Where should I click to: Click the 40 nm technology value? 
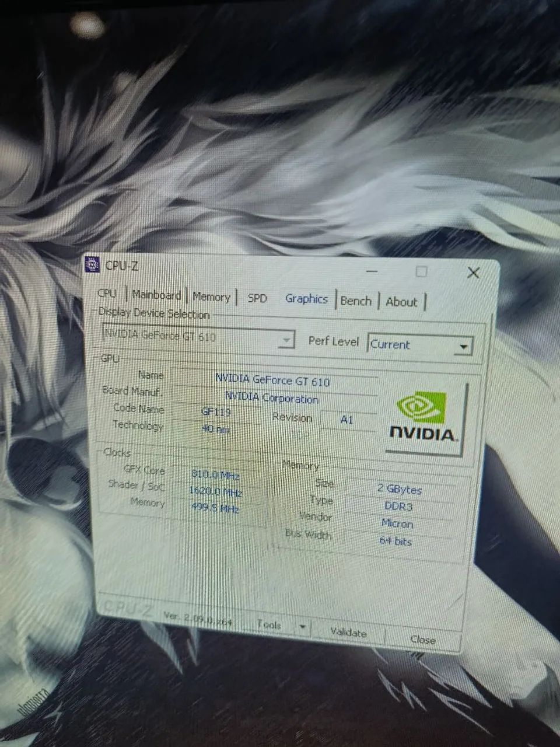pyautogui.click(x=216, y=429)
